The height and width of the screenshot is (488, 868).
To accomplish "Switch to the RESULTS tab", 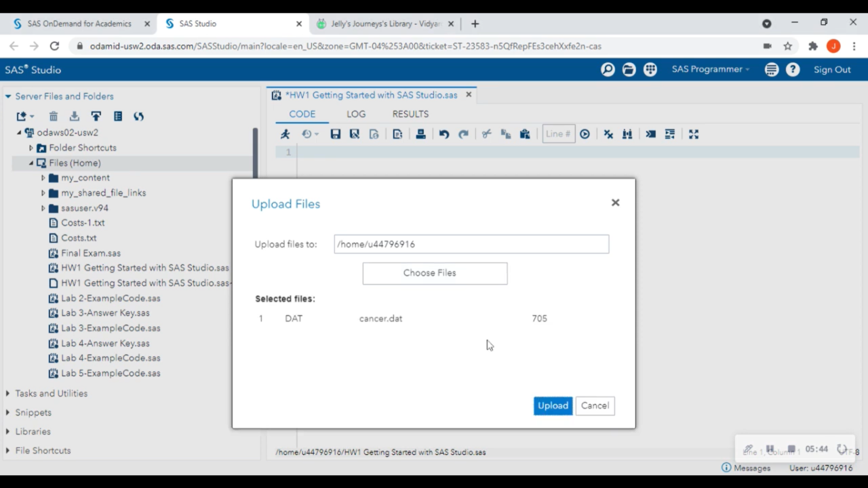I will click(410, 114).
